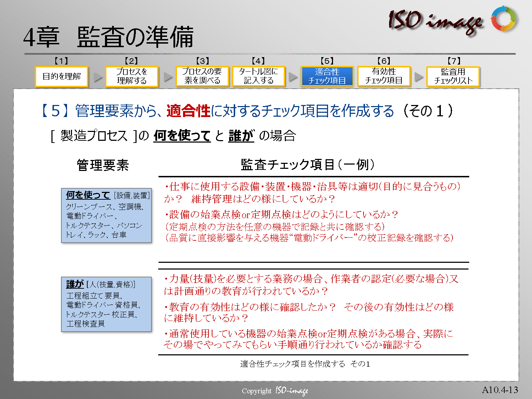Click the blue 誰が personnel box
This screenshot has width=532, height=399.
pyautogui.click(x=106, y=304)
